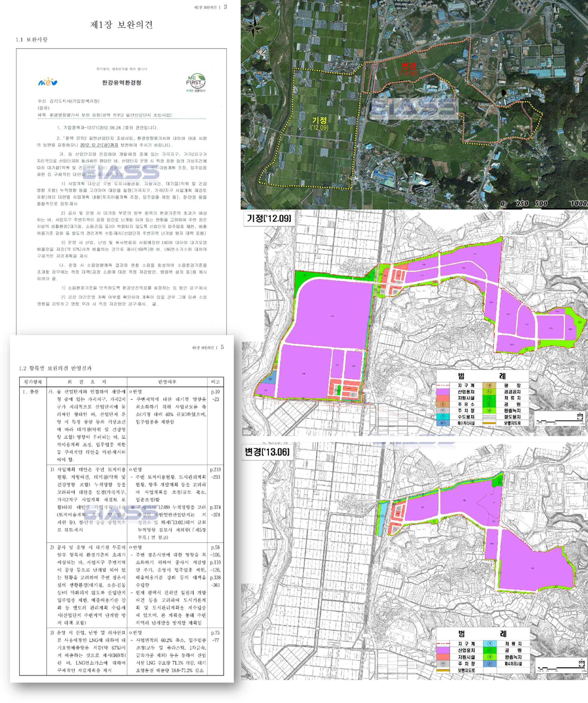Click the p.10 ~23 page reference cell
The height and width of the screenshot is (703, 588).
pos(215,395)
